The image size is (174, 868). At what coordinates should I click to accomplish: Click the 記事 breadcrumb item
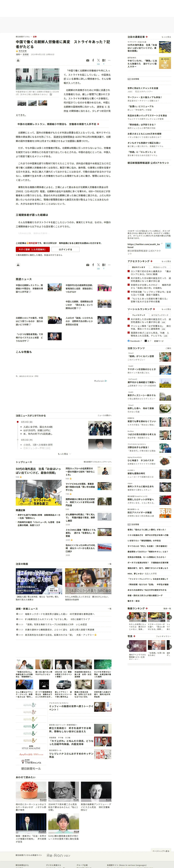[35, 37]
